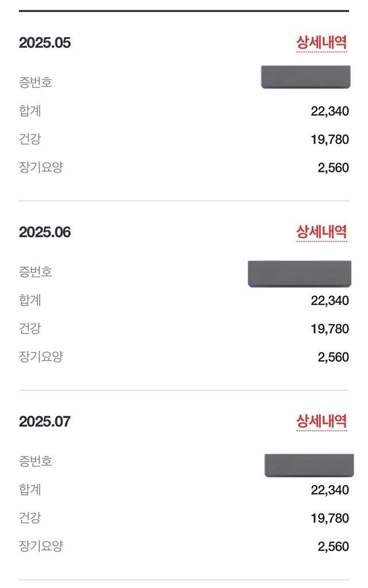Click the redacted 증번호 value for 2025.05
This screenshot has width=368, height=588.
coord(305,77)
